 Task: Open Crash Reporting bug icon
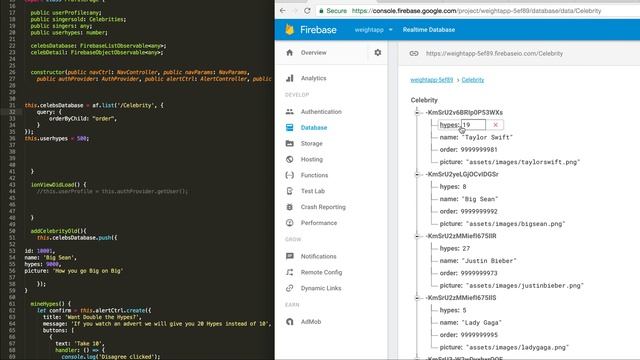pyautogui.click(x=290, y=207)
